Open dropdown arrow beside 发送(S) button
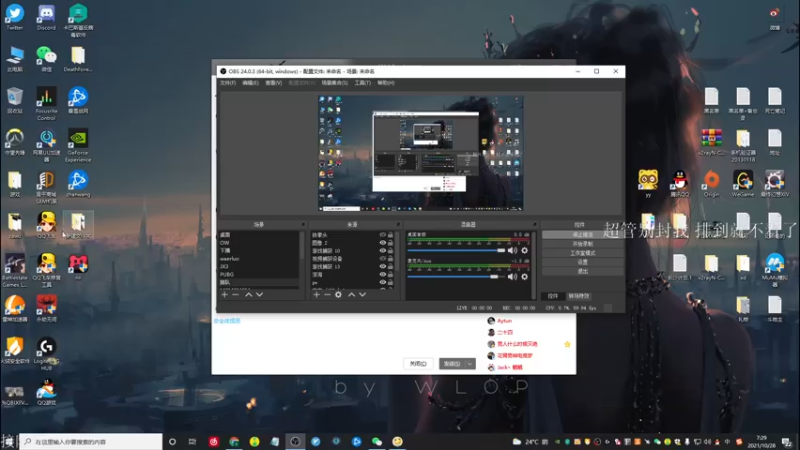This screenshot has width=800, height=450. pyautogui.click(x=470, y=364)
